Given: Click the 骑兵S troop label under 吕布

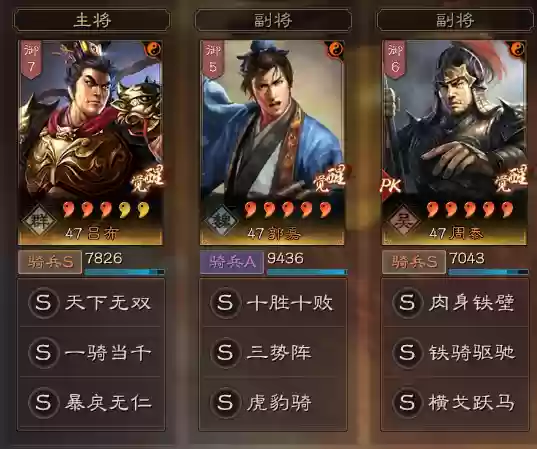Looking at the screenshot, I should 50,262.
